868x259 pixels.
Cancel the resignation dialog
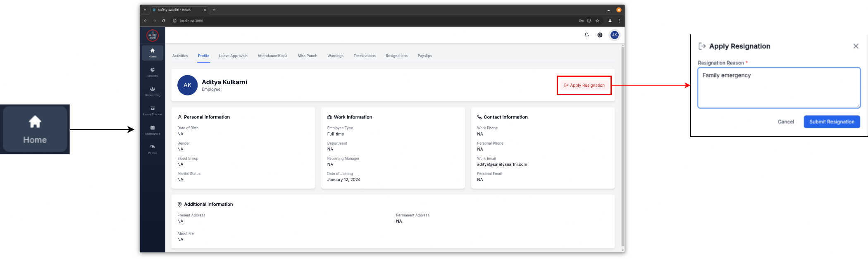click(x=785, y=122)
